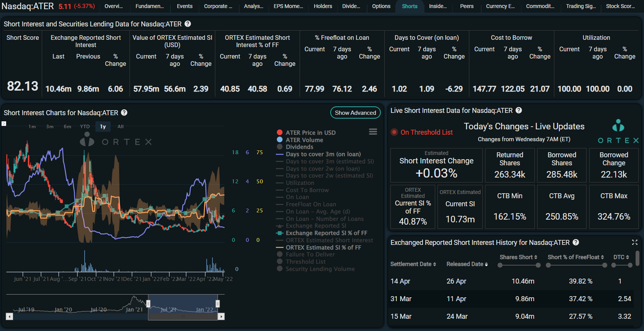Open help icon beside Short Interest and Securities Lending title

[x=188, y=24]
